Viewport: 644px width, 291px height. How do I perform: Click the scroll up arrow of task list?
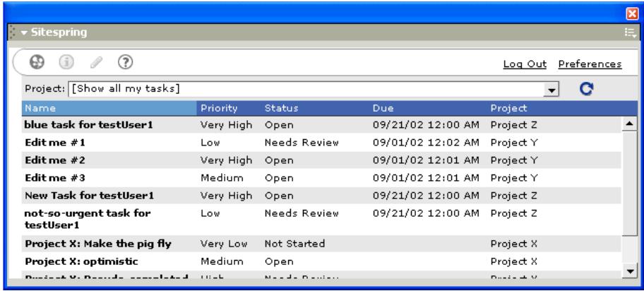630,124
